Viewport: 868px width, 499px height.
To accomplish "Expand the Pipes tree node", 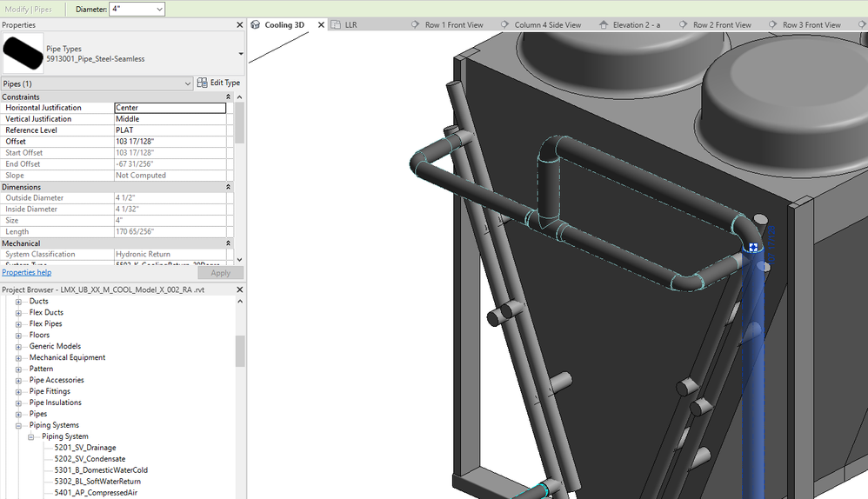I will tap(18, 415).
